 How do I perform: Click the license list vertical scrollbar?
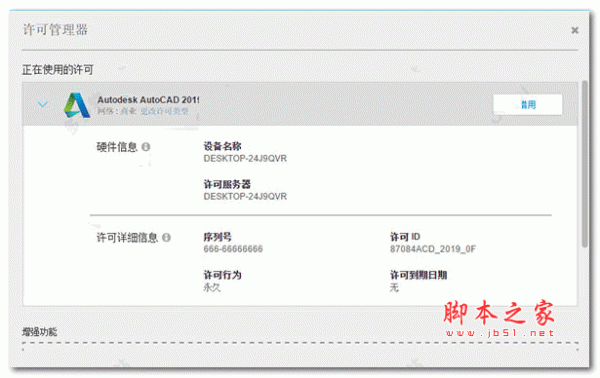click(584, 165)
